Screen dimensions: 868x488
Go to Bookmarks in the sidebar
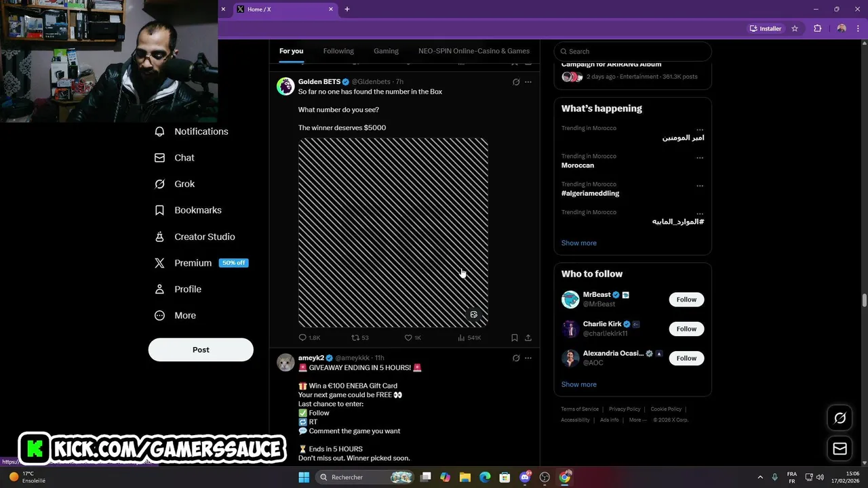(x=189, y=210)
